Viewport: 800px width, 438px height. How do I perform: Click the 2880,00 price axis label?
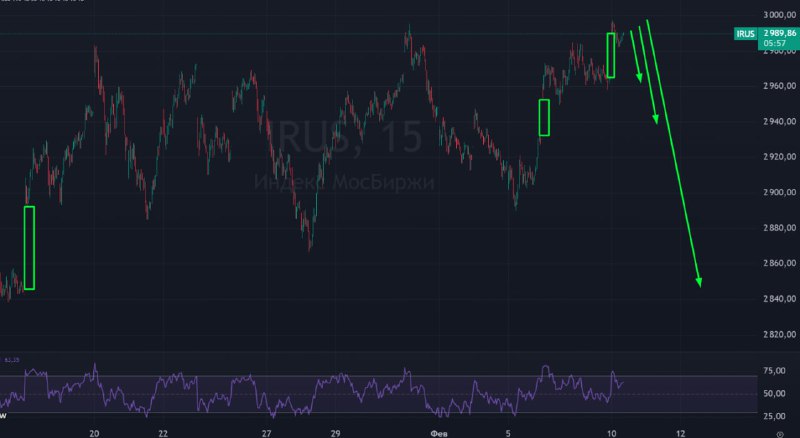780,228
